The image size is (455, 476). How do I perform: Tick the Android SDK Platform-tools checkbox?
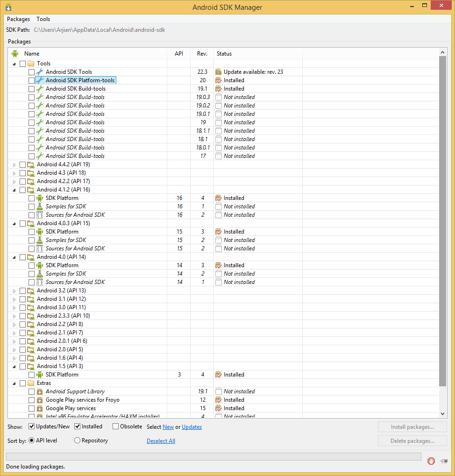pos(32,80)
